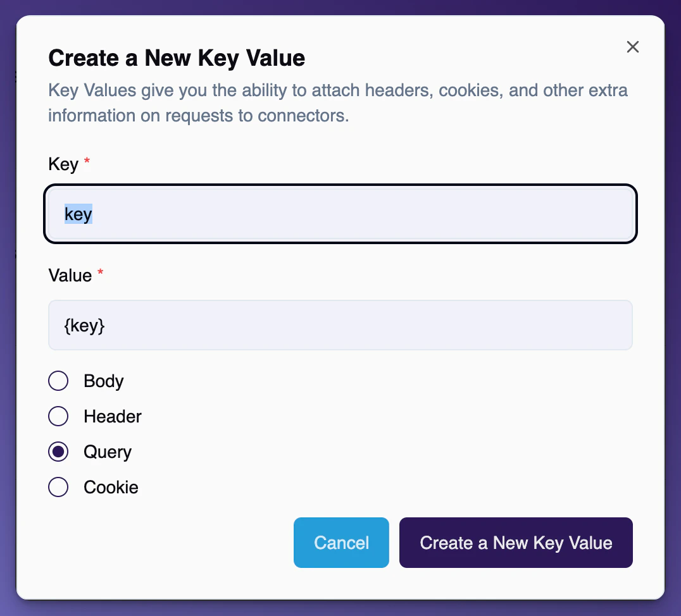Image resolution: width=681 pixels, height=616 pixels.
Task: Click Create a New Key Value button
Action: (516, 543)
